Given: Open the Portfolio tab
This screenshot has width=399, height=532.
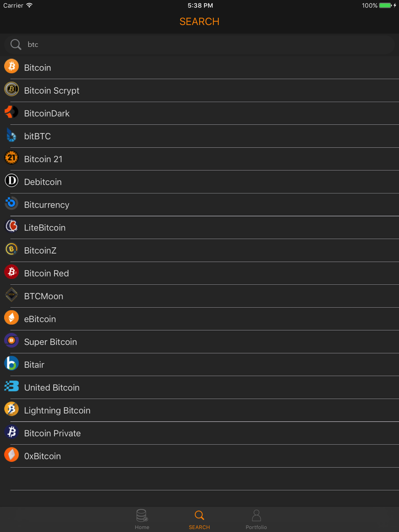Looking at the screenshot, I should coord(256,520).
